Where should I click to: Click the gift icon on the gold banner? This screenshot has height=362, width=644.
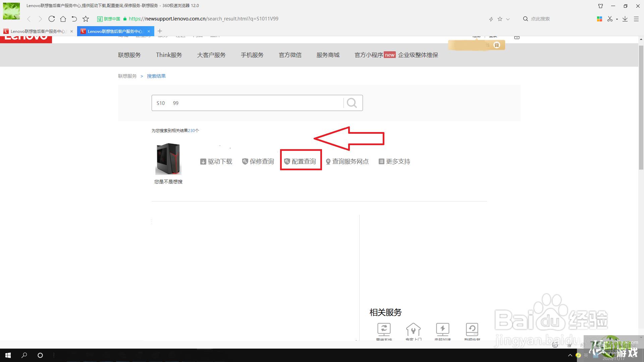tap(497, 45)
